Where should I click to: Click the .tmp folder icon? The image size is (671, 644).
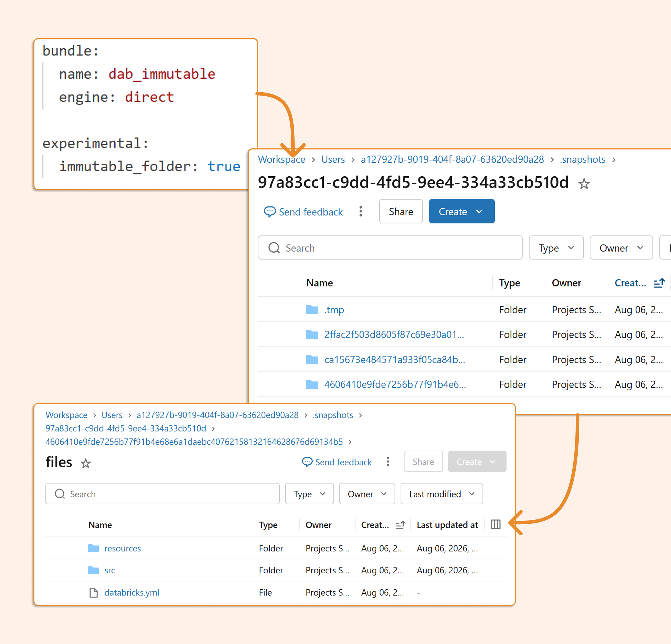click(x=312, y=310)
